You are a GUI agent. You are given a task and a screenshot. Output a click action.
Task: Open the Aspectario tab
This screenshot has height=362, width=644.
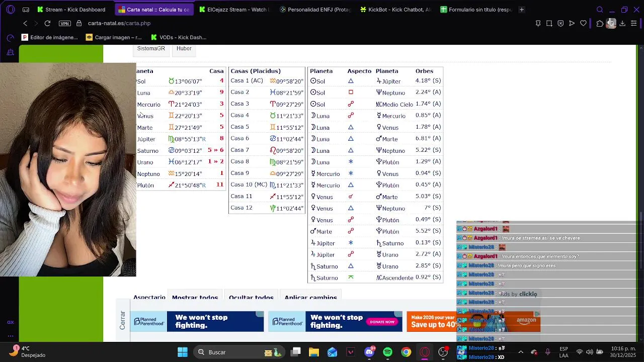tap(149, 297)
